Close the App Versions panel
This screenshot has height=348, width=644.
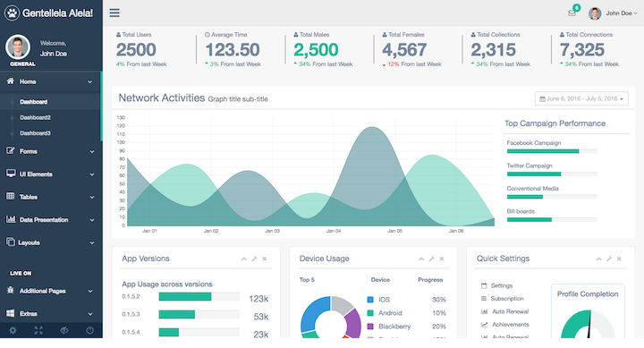click(x=265, y=259)
